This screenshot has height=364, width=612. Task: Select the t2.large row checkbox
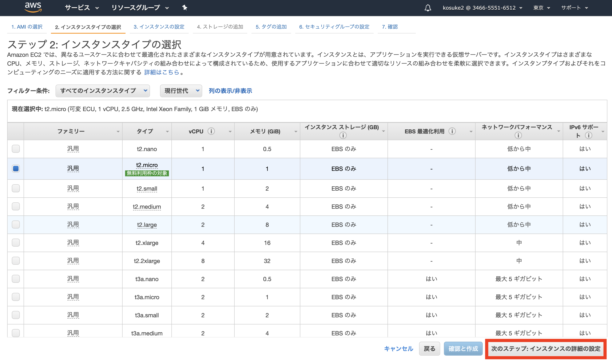coord(16,225)
